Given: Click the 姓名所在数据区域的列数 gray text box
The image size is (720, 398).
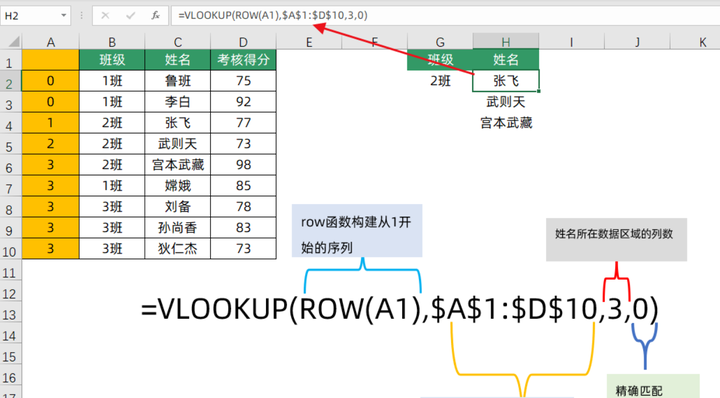Looking at the screenshot, I should pos(616,240).
